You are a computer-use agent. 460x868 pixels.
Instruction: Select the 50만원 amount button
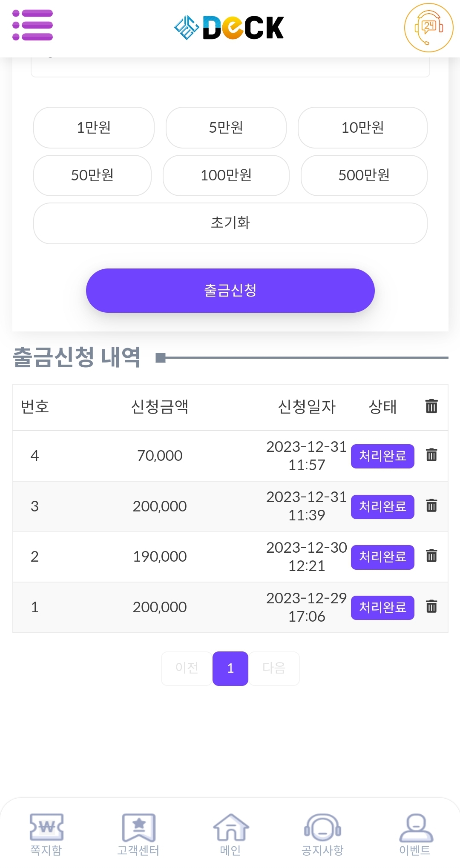(x=92, y=175)
